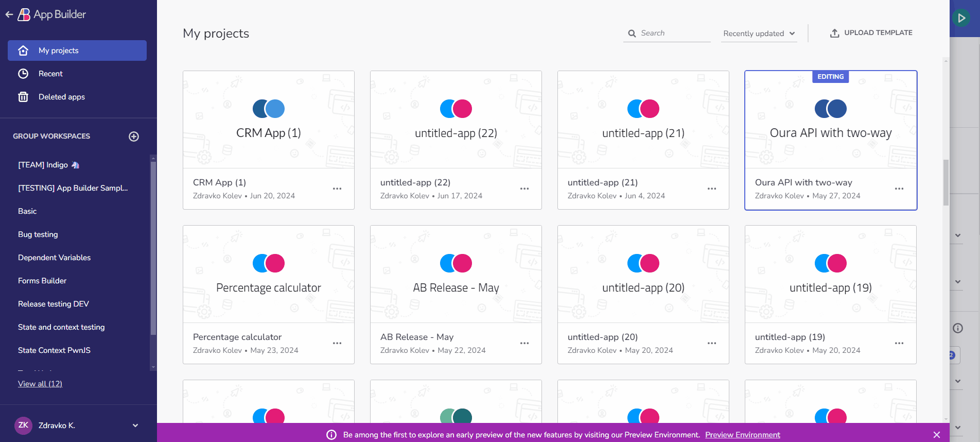The image size is (980, 442).
Task: Click the ZK user avatar
Action: tap(23, 426)
